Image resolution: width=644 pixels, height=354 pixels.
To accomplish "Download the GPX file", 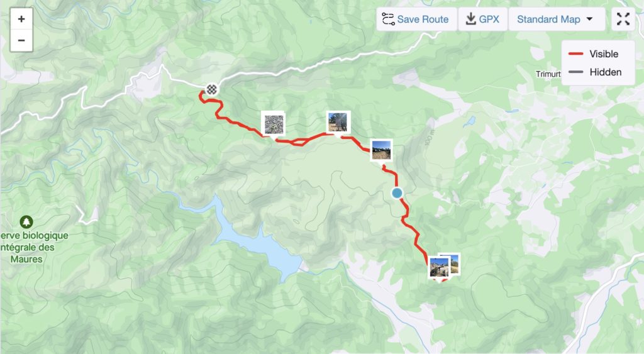I will [x=482, y=19].
